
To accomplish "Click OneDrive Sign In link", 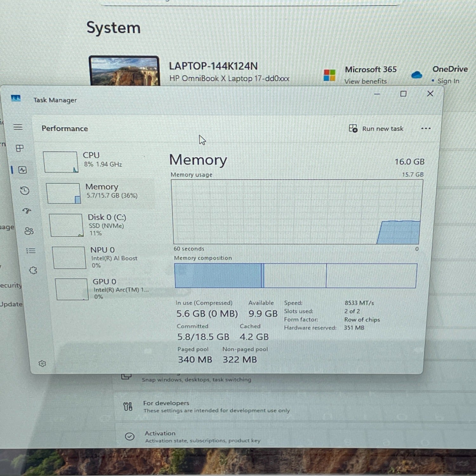I will pos(448,81).
